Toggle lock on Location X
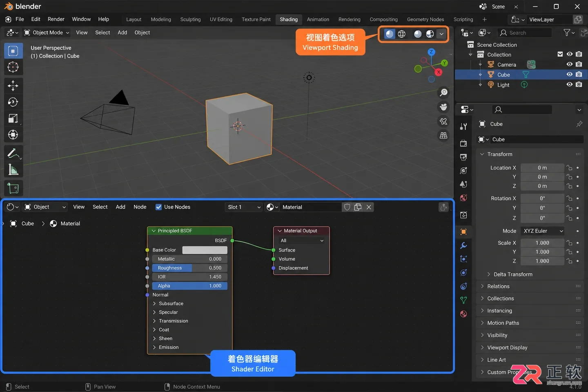This screenshot has width=588, height=392. click(x=569, y=168)
